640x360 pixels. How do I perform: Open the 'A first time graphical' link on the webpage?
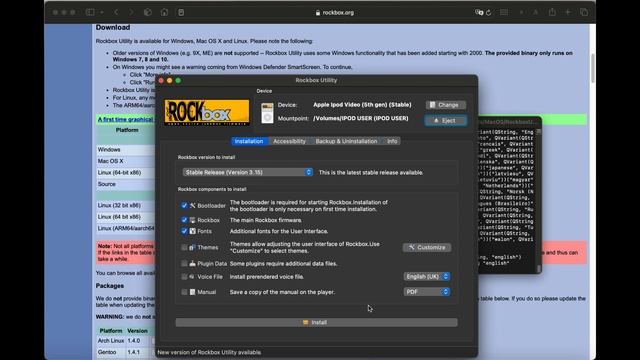[x=125, y=120]
